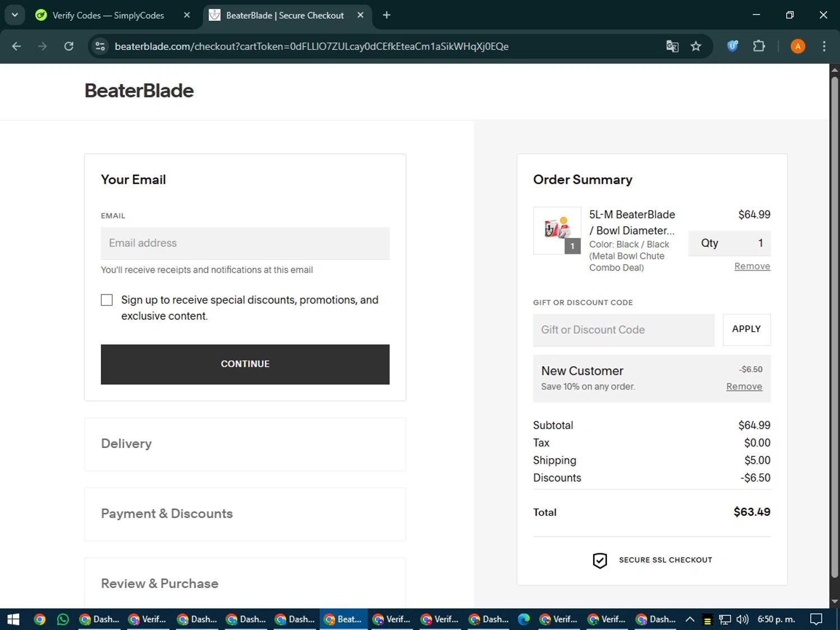Remove the 5L-M BeaterBlade item from order
The height and width of the screenshot is (630, 840).
tap(752, 267)
